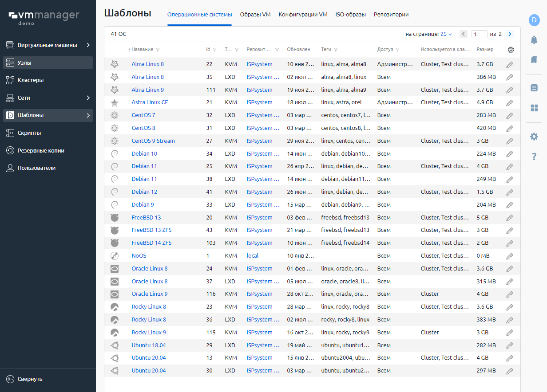Open table column settings gear
Image resolution: width=547 pixels, height=392 pixels.
tap(511, 50)
